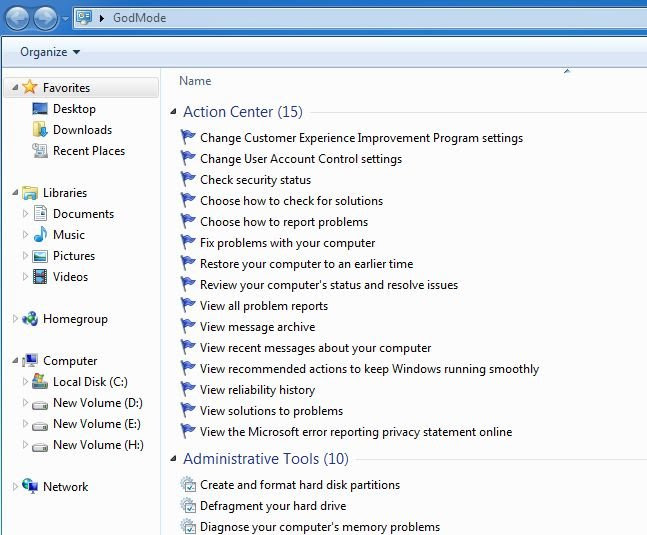Expand the Documents library node
647x535 pixels.
[x=25, y=213]
